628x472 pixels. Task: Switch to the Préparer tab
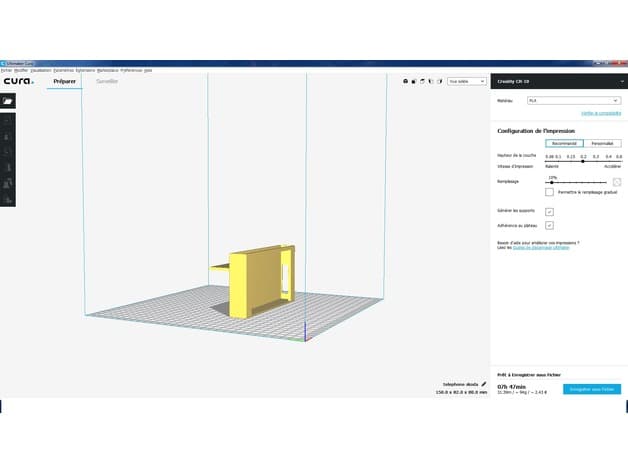[64, 81]
